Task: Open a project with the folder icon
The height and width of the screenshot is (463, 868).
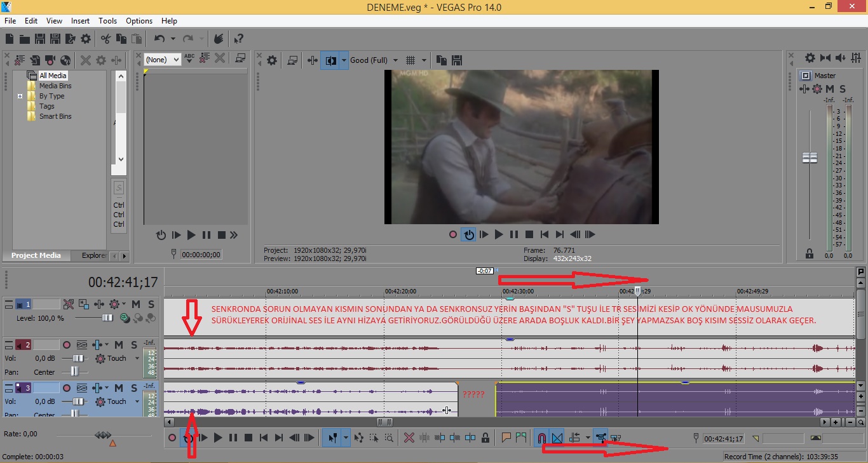Action: (24, 39)
